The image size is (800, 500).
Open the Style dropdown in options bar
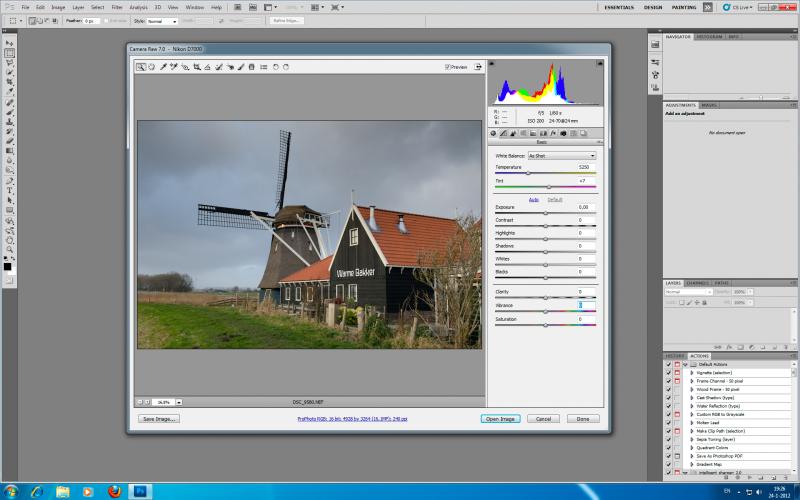(x=162, y=21)
